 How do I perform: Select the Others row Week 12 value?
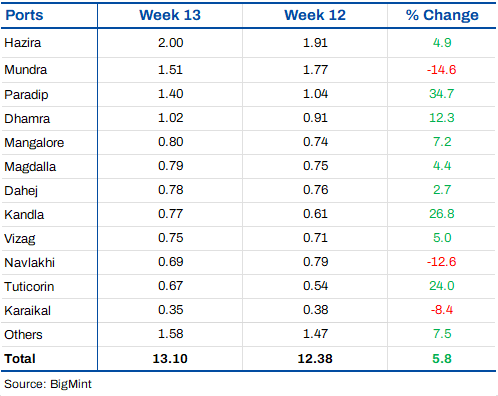pyautogui.click(x=315, y=334)
